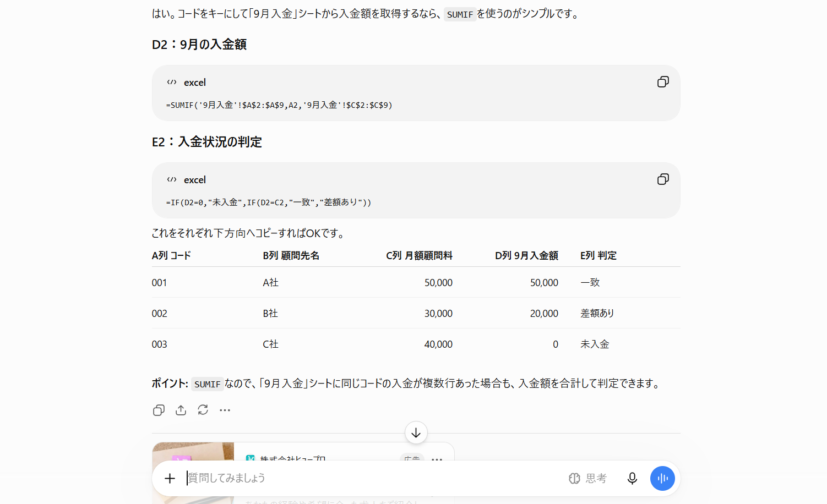Start dictation with the microphone icon
This screenshot has width=827, height=504.
(632, 478)
